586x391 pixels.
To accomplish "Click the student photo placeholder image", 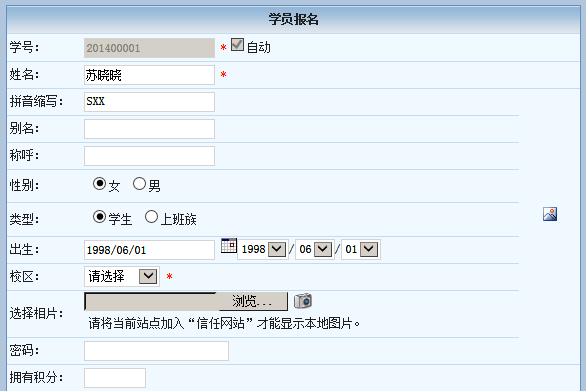I will pos(550,214).
